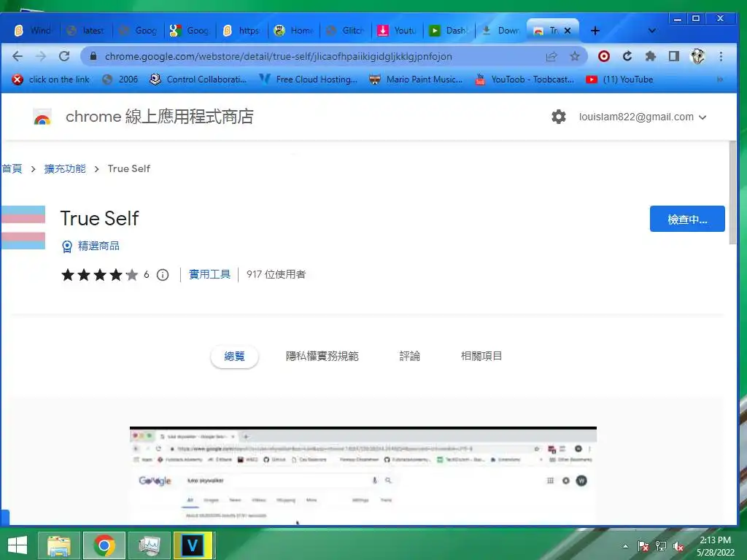
Task: Click the rating info circle icon
Action: 163,275
